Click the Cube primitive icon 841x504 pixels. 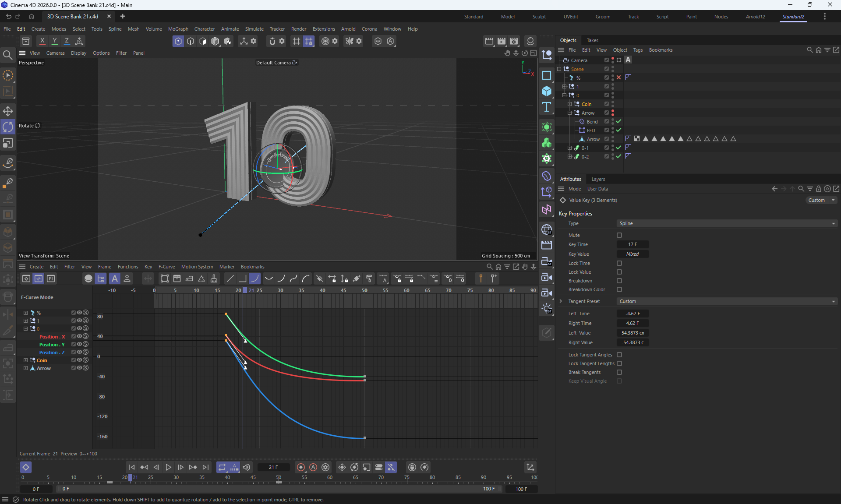click(x=546, y=91)
